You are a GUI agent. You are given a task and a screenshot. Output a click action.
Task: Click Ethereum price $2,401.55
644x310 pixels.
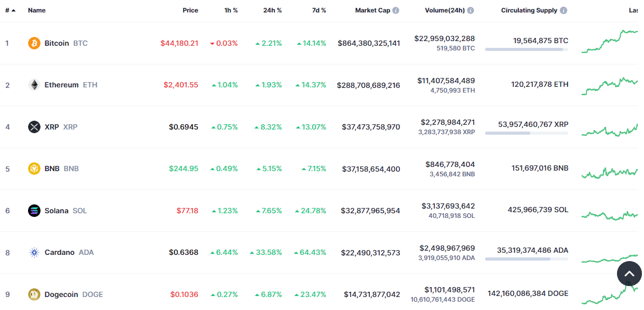point(181,85)
